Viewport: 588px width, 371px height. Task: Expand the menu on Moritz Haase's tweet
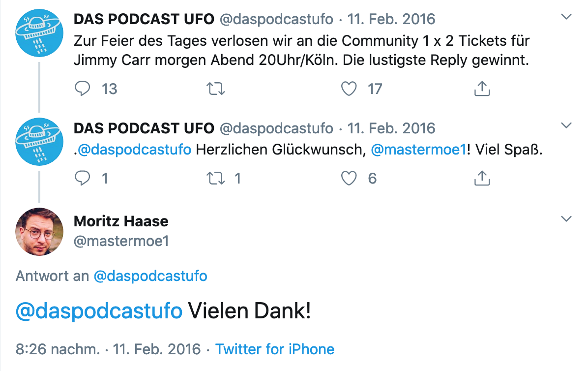(x=566, y=218)
